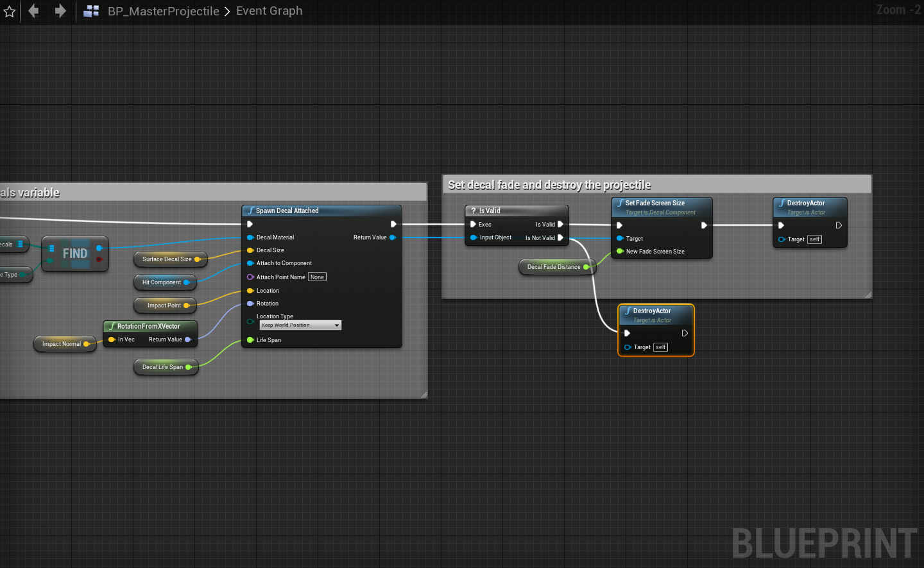
Task: Go forward with the right arrow
Action: [60, 11]
